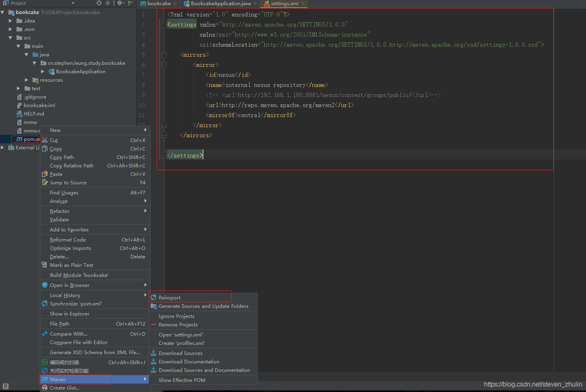
Task: Close the BookcakeApplication.java tab
Action: [x=255, y=4]
